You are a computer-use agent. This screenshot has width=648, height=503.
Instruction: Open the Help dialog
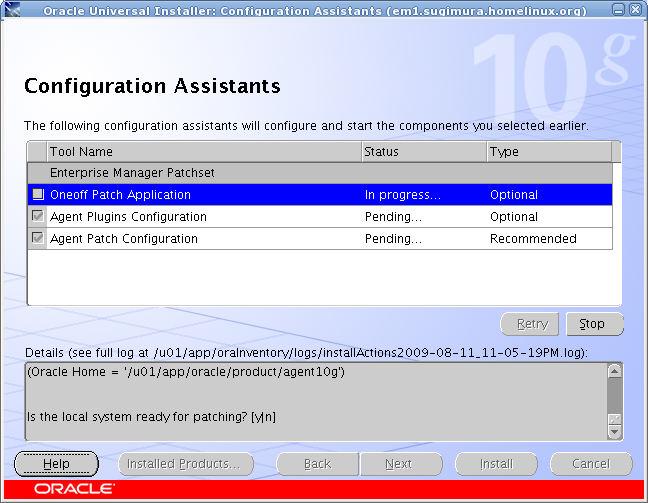tap(56, 464)
